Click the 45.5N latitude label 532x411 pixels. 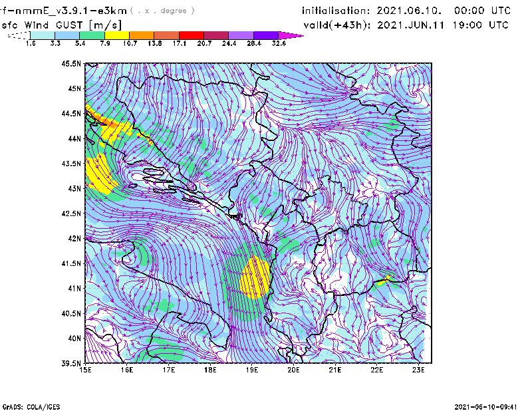click(71, 63)
